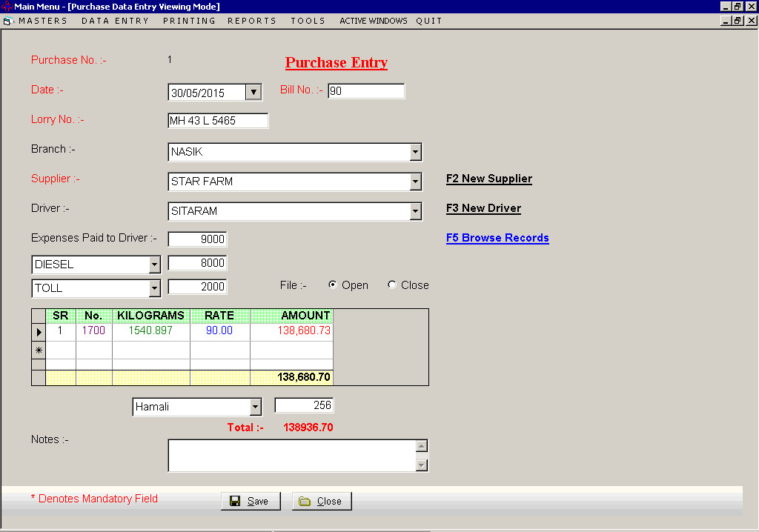Open the Driver dropdown showing SITARAM
Viewport: 759px width, 532px height.
coord(415,211)
